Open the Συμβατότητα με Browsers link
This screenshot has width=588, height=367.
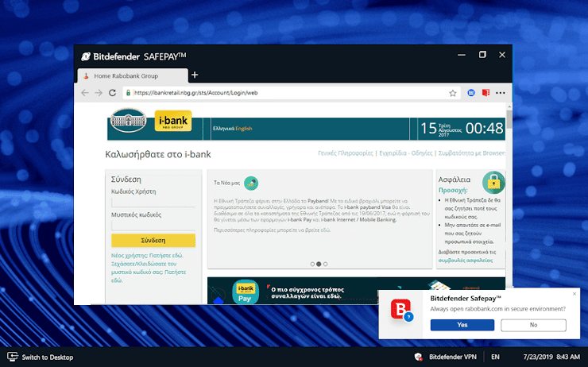coord(472,153)
